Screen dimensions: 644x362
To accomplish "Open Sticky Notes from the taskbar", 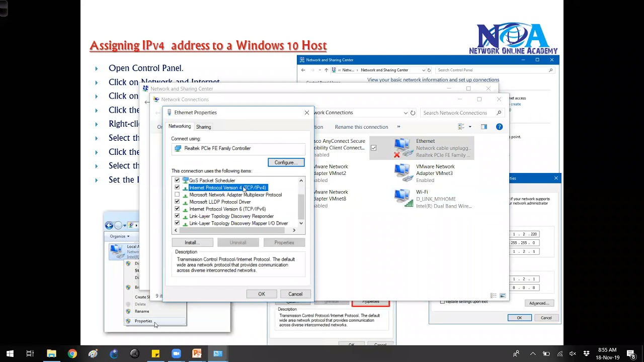I will (155, 353).
